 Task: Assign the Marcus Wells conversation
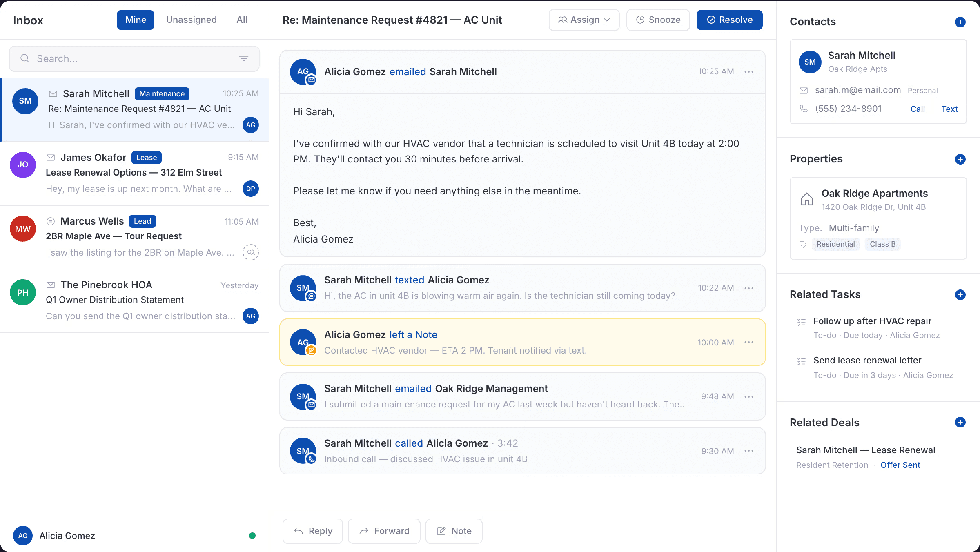251,252
